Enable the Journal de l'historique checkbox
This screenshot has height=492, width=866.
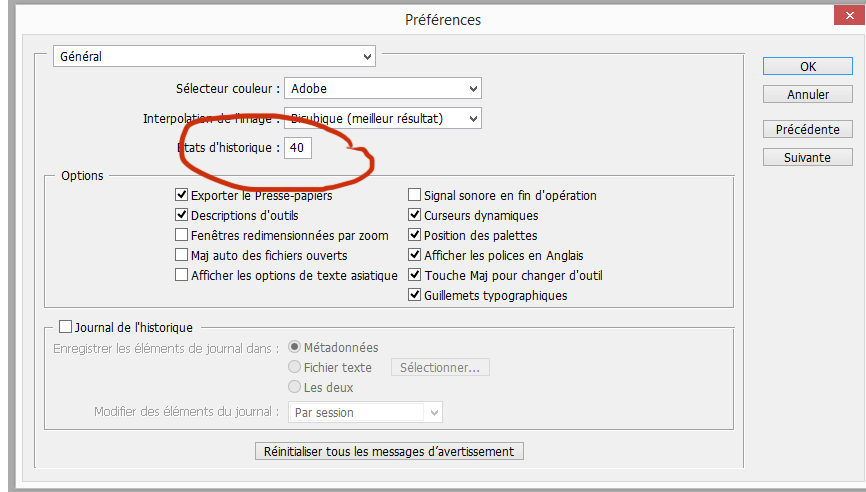[66, 326]
